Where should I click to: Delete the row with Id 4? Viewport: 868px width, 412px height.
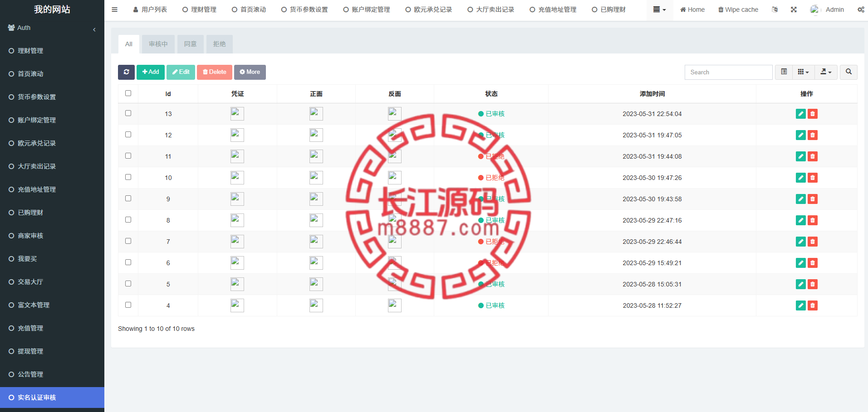point(813,305)
